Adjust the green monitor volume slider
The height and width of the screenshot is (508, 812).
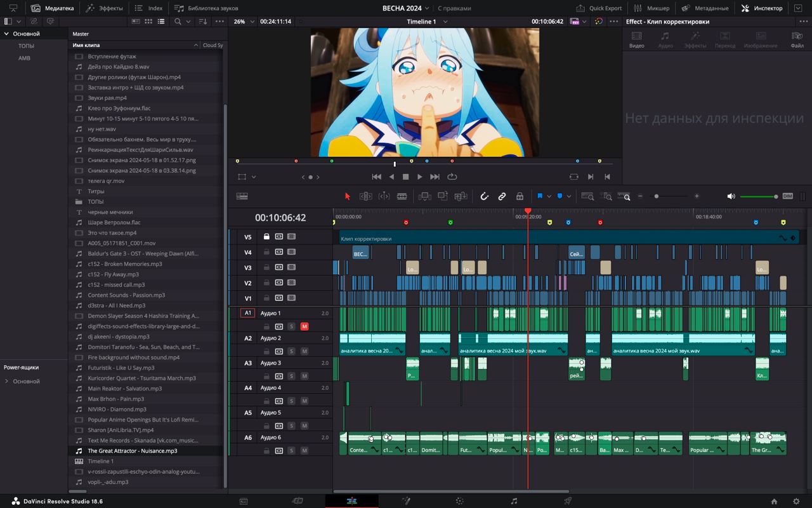[759, 196]
